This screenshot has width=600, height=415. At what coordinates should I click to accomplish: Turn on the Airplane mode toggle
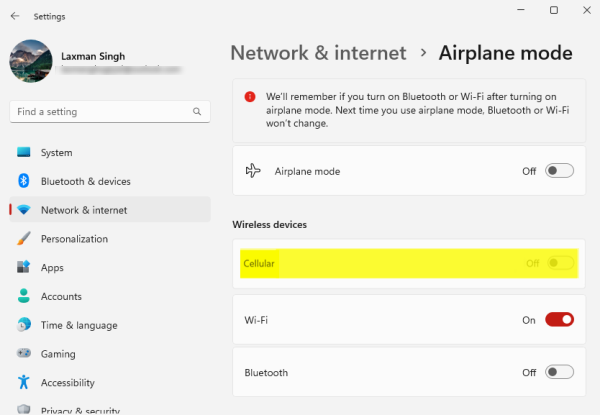(x=559, y=171)
